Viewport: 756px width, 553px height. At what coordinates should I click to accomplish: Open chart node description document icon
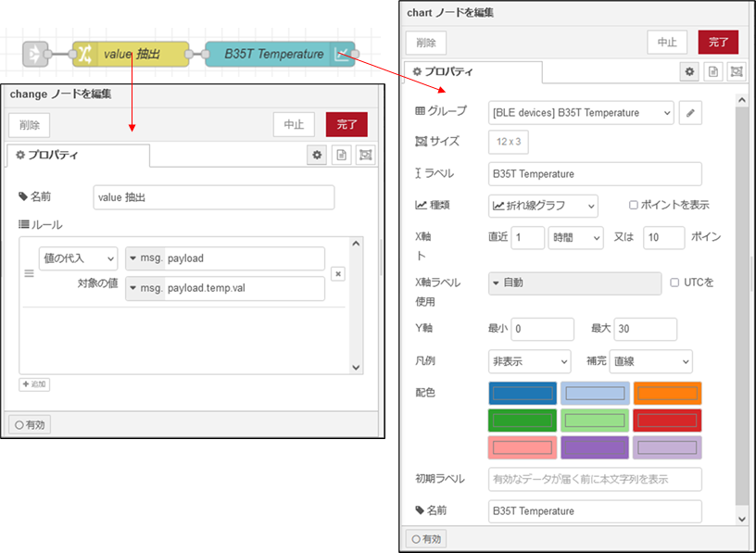(x=713, y=71)
